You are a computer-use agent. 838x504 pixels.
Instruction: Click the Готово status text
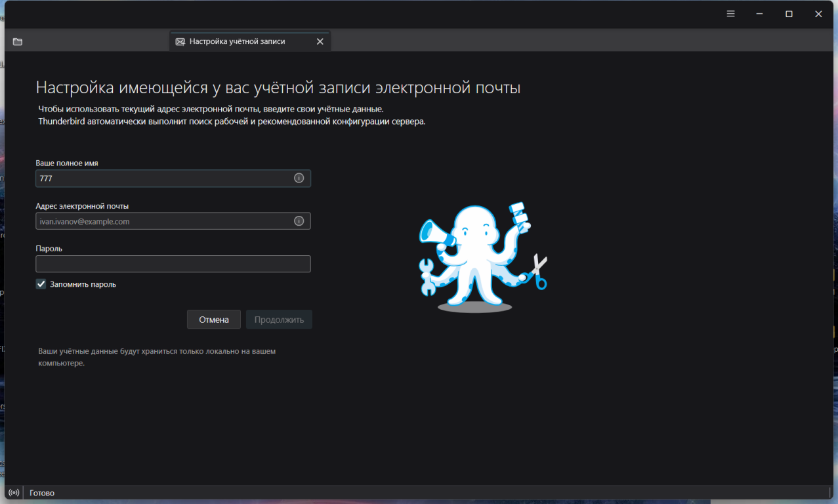pyautogui.click(x=42, y=493)
